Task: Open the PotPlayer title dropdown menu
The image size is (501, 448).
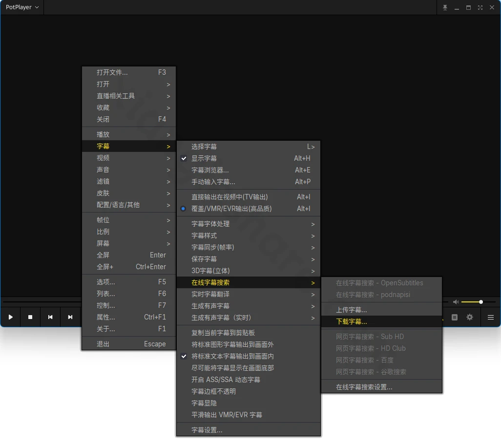Action: pyautogui.click(x=22, y=7)
